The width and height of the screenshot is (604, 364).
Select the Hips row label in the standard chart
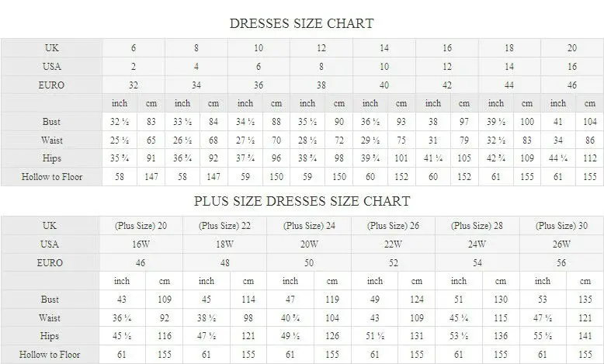pos(52,158)
